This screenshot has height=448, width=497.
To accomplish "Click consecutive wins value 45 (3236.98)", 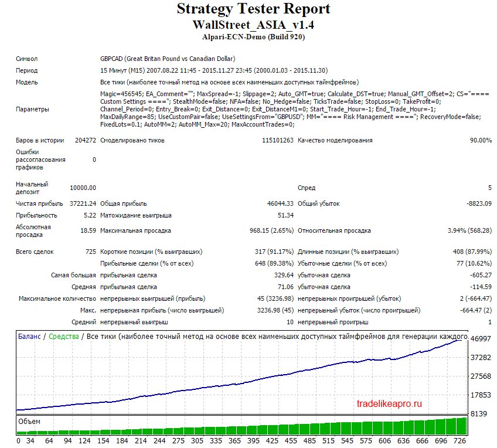I will tap(275, 298).
